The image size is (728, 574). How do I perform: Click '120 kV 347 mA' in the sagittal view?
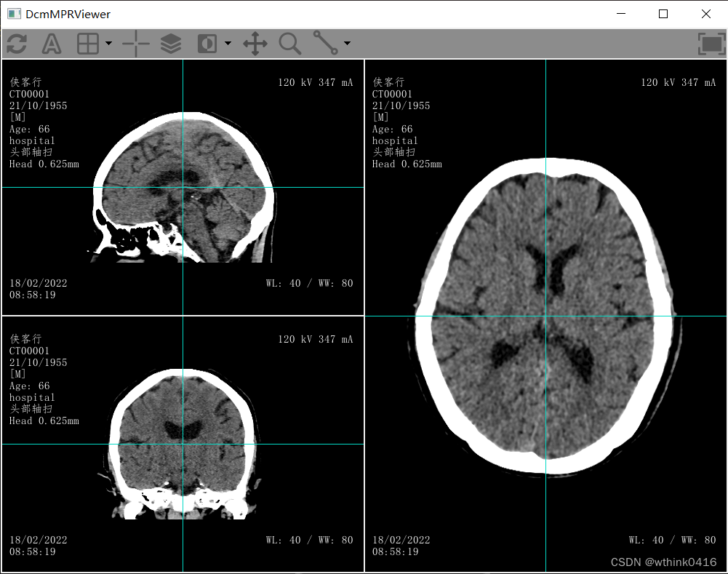[x=316, y=83]
